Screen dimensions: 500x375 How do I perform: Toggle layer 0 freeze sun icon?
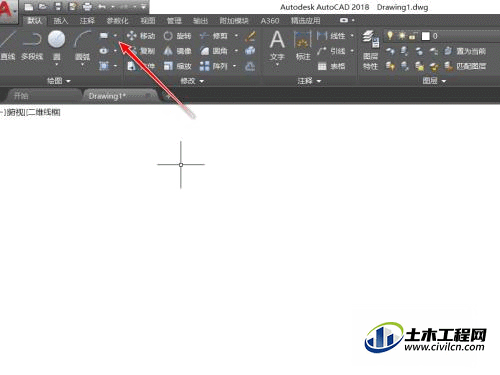[x=402, y=36]
